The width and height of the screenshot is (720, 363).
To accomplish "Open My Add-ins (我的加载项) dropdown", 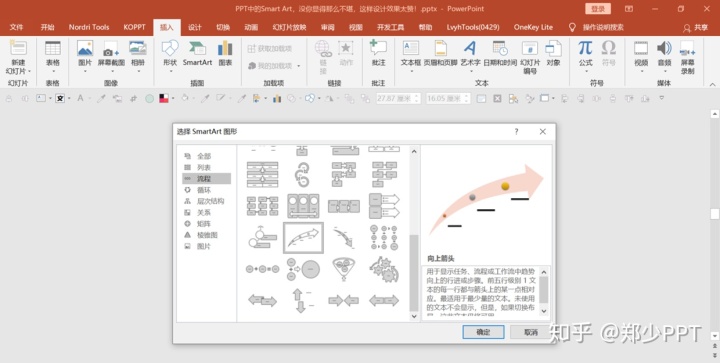I will click(298, 66).
